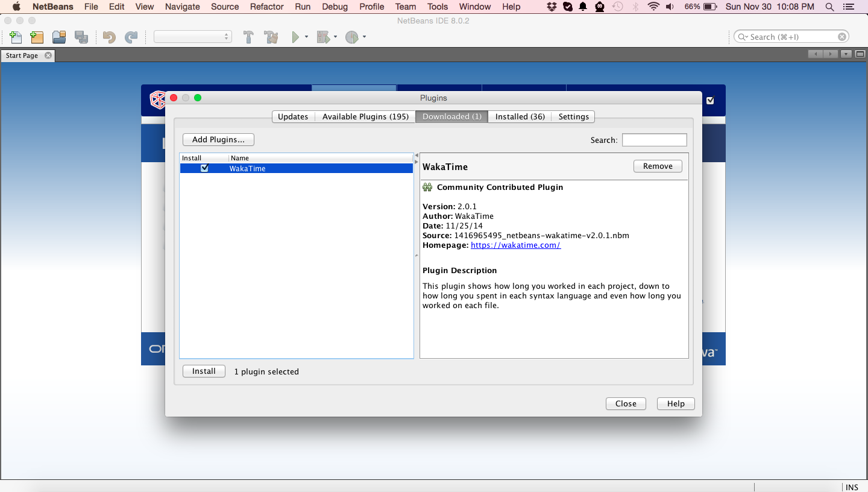This screenshot has height=492, width=868.
Task: Open the Refactor menu
Action: 267,7
